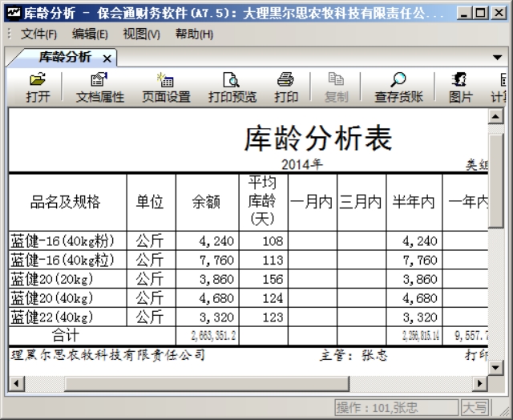513x420 pixels.
Task: Click average age value 124
Action: click(273, 298)
